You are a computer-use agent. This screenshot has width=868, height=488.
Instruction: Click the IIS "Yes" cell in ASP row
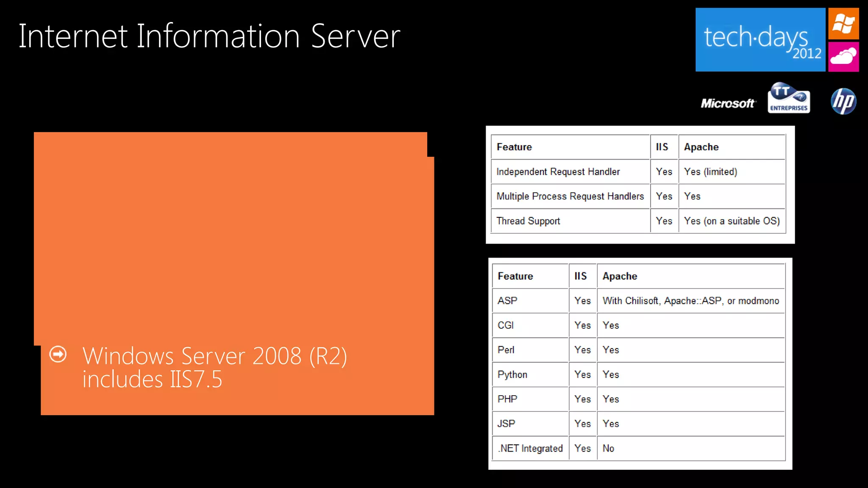[x=583, y=301]
